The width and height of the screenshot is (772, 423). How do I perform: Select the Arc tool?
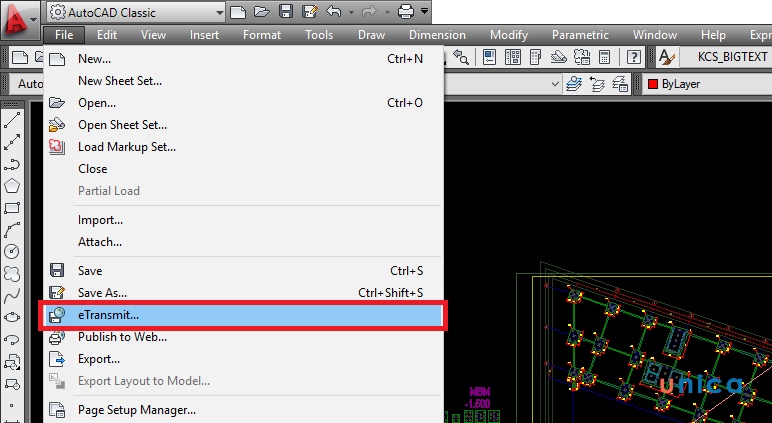pyautogui.click(x=12, y=229)
